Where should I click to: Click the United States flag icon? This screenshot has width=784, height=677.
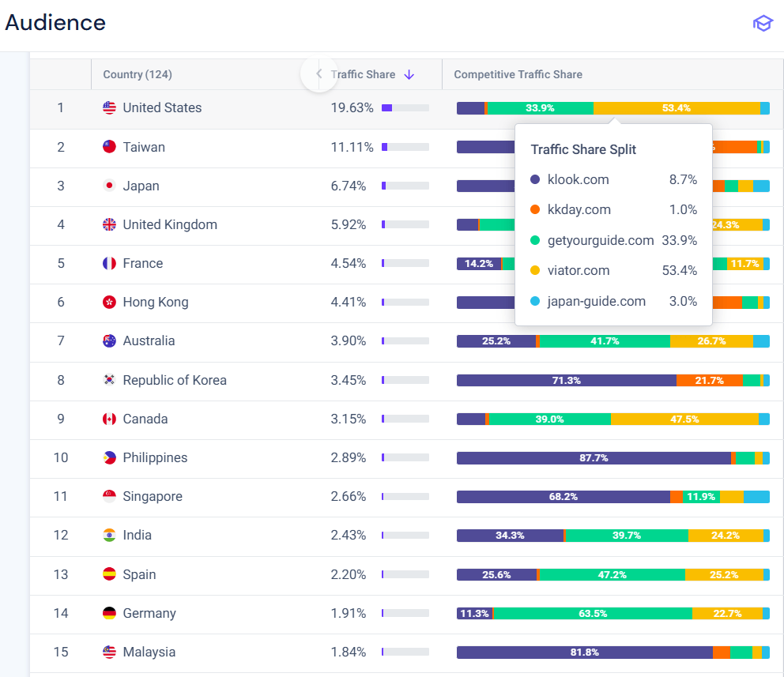point(109,108)
